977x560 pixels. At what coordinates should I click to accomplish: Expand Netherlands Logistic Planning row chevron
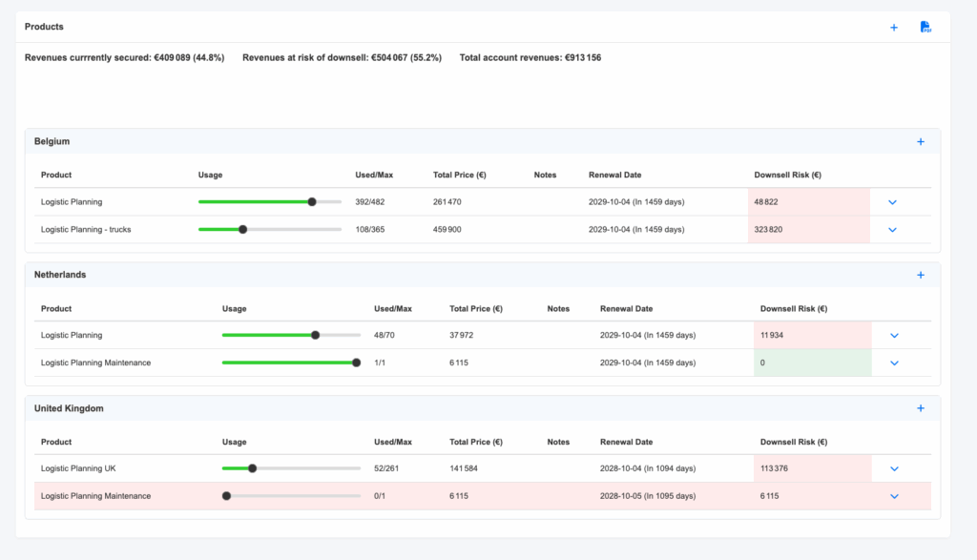click(x=894, y=336)
